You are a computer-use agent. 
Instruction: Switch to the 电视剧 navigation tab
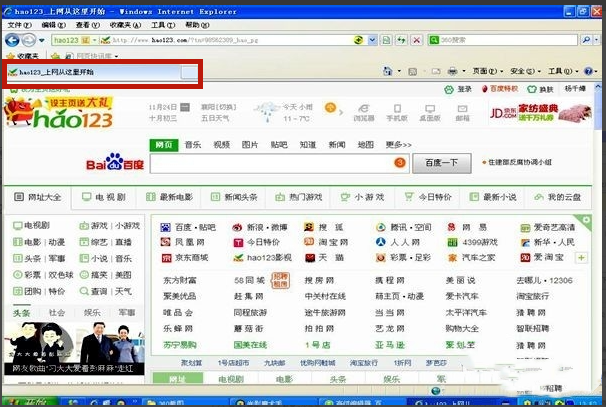point(104,197)
